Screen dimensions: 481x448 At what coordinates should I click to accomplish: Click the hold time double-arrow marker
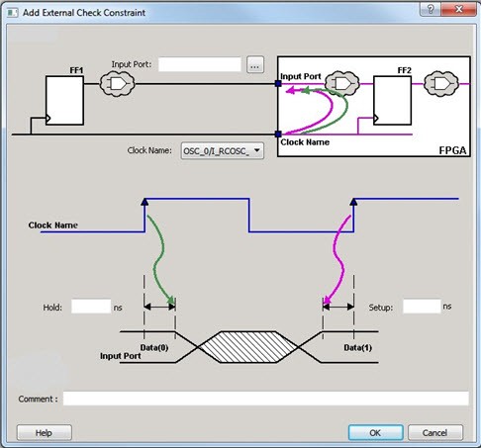click(159, 307)
